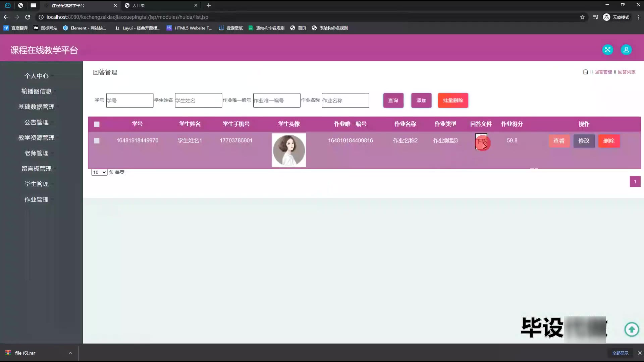
Task: Open 图标网站 bookmark
Action: pyautogui.click(x=46, y=28)
